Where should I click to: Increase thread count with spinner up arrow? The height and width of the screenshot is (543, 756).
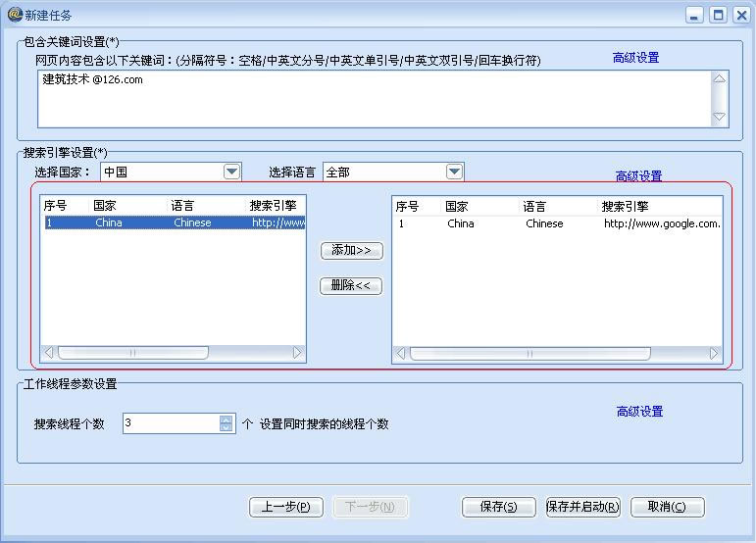[226, 420]
